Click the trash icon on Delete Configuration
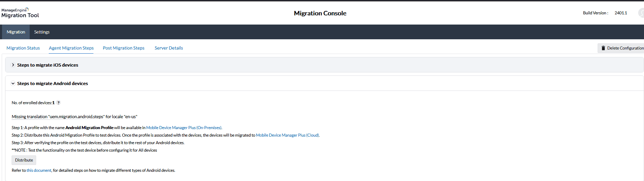 tap(603, 48)
